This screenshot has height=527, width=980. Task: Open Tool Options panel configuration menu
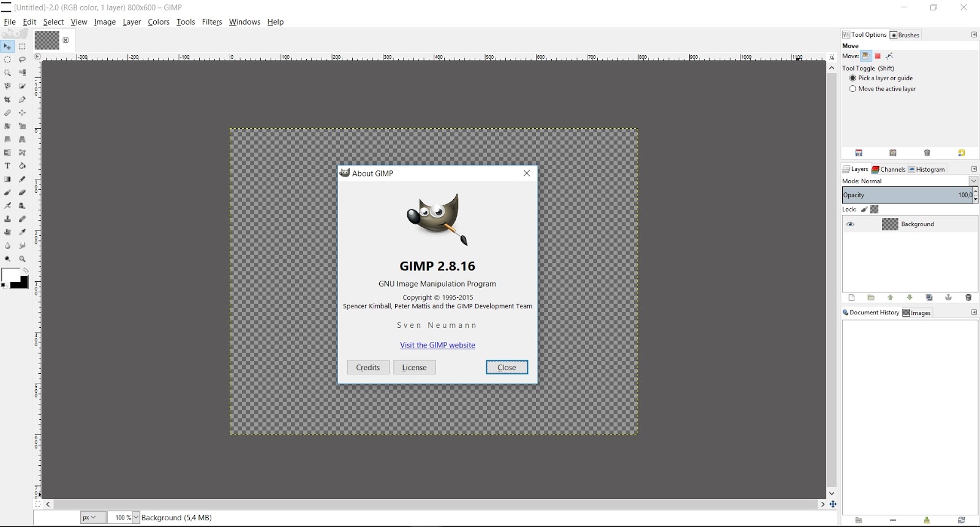(974, 35)
